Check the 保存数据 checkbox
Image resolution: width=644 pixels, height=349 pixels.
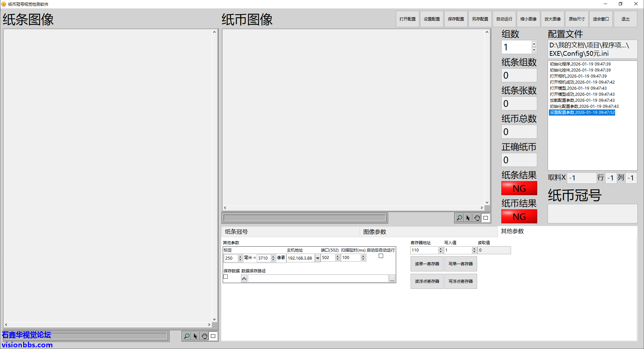pyautogui.click(x=225, y=276)
